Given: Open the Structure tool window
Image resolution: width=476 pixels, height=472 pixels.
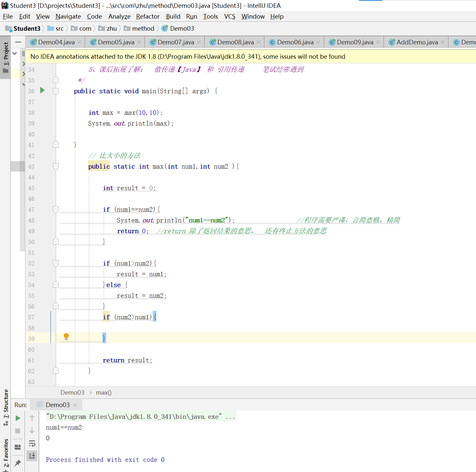Looking at the screenshot, I should (6, 407).
